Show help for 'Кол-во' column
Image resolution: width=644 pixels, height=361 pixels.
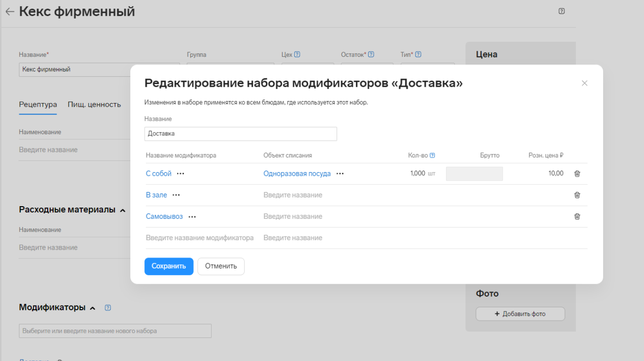[x=432, y=155]
